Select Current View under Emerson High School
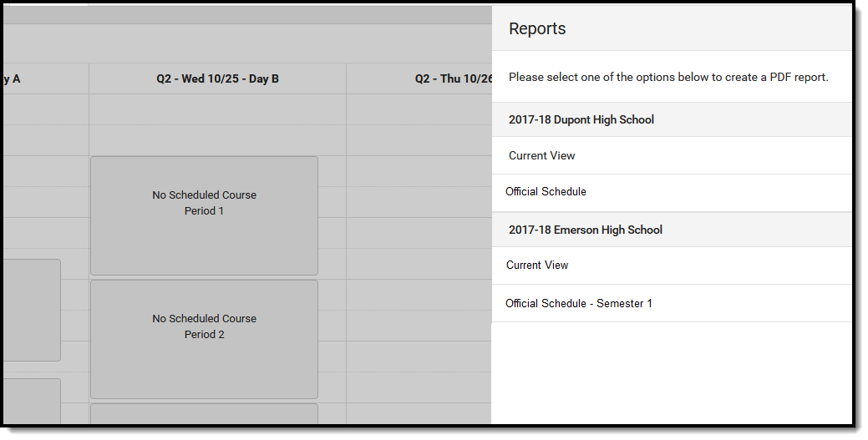This screenshot has width=868, height=440. point(537,265)
